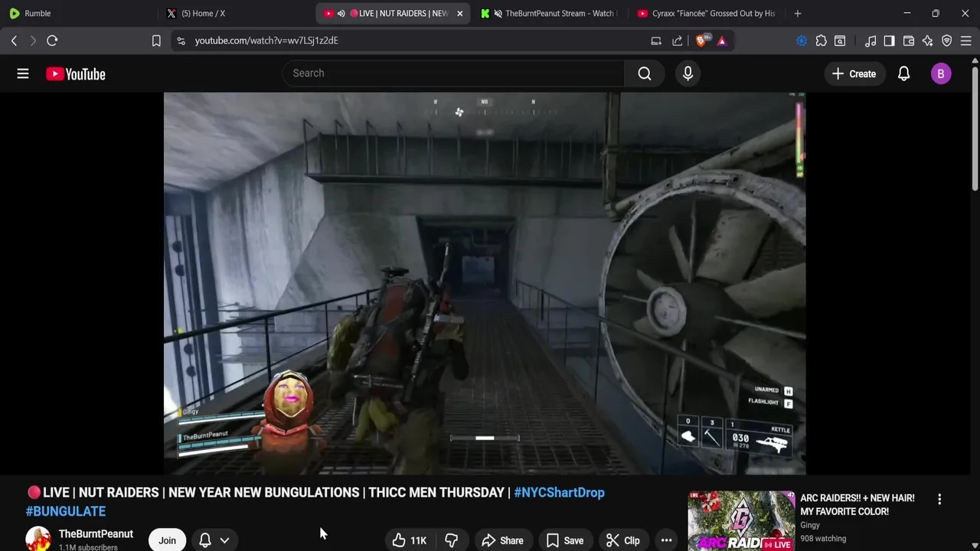Image resolution: width=980 pixels, height=551 pixels.
Task: Click the youtube.com address bar URL
Action: tap(266, 41)
